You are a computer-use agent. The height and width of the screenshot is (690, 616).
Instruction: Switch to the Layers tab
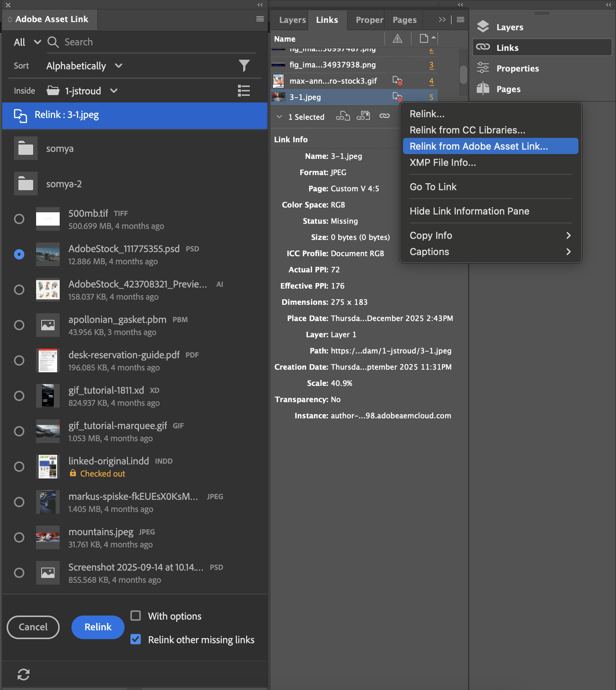point(292,20)
